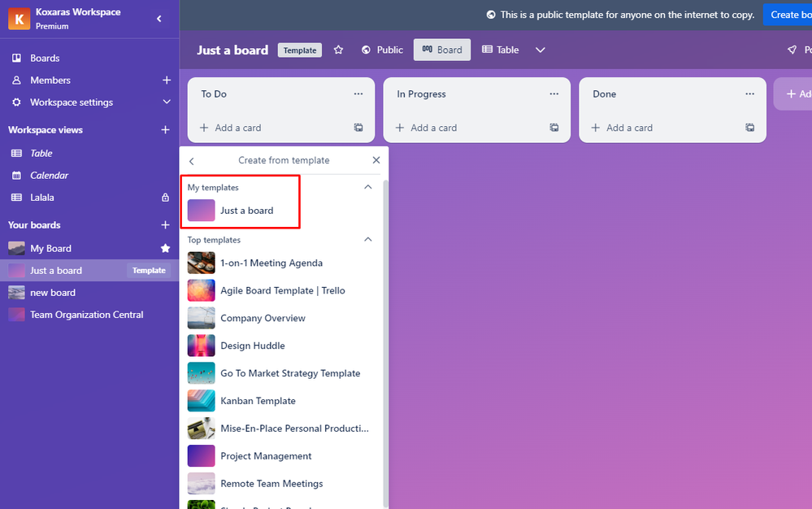Switch to the Board view tab

[441, 50]
